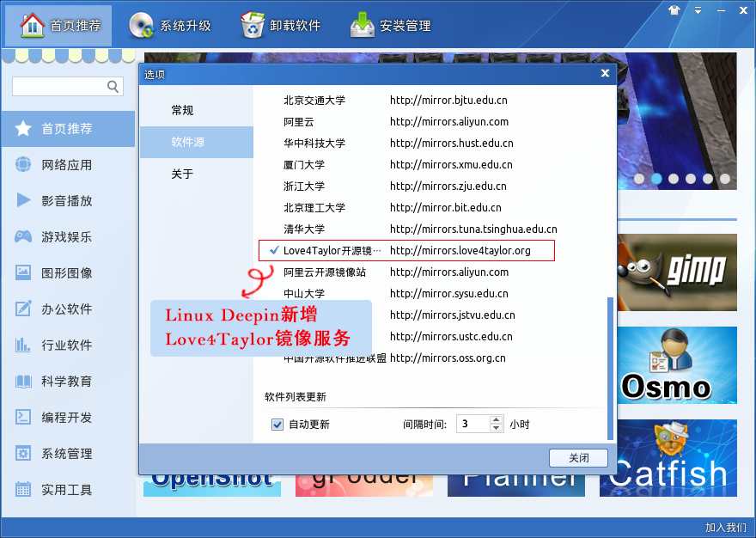Select 影音播放 play icon in sidebar
756x538 pixels.
[22, 200]
